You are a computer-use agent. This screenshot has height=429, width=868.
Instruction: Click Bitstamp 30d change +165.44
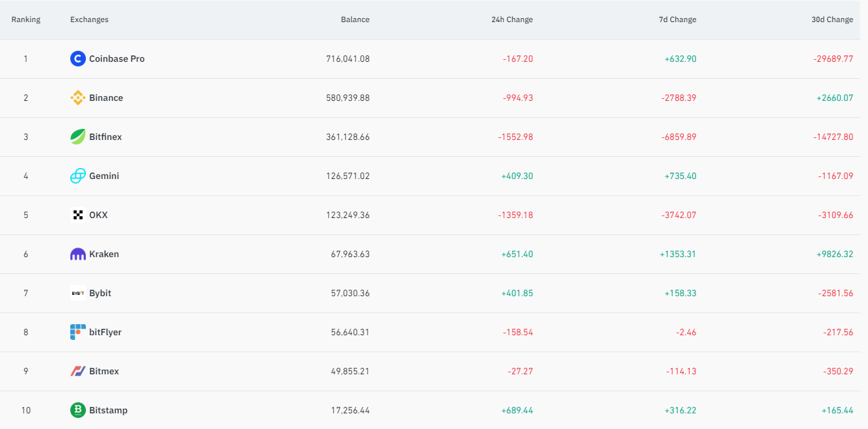837,410
